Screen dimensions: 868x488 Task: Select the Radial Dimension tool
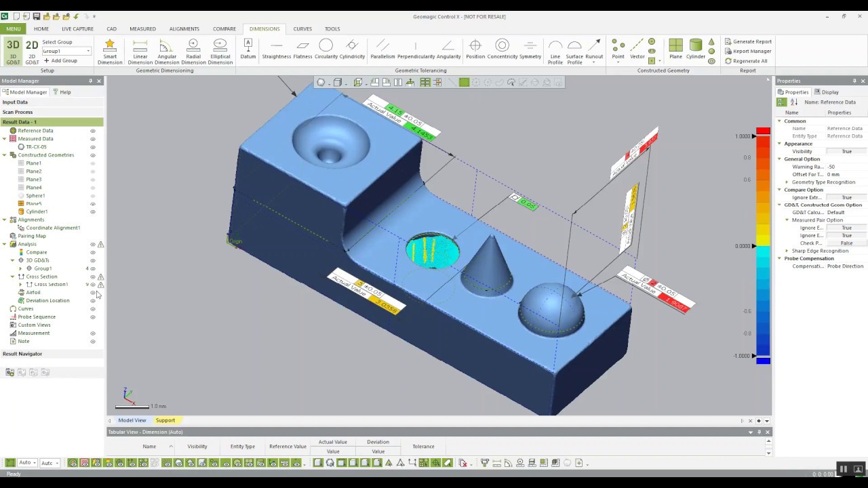coord(193,52)
